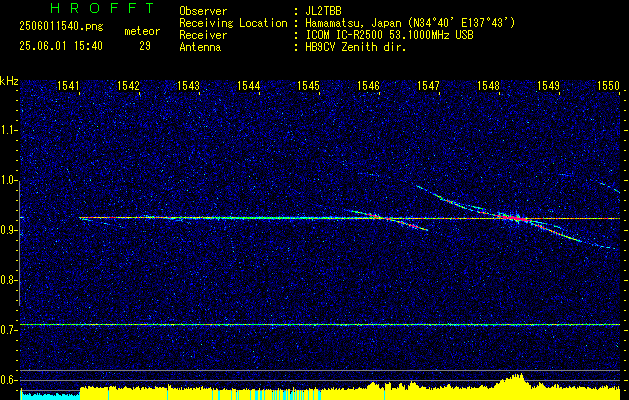
Task: Click the 1.0 kHz axis label
Action: click(x=9, y=180)
